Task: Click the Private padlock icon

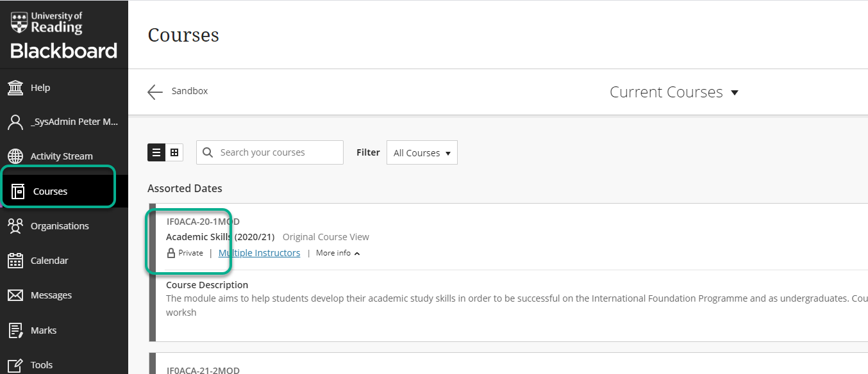Action: tap(171, 253)
